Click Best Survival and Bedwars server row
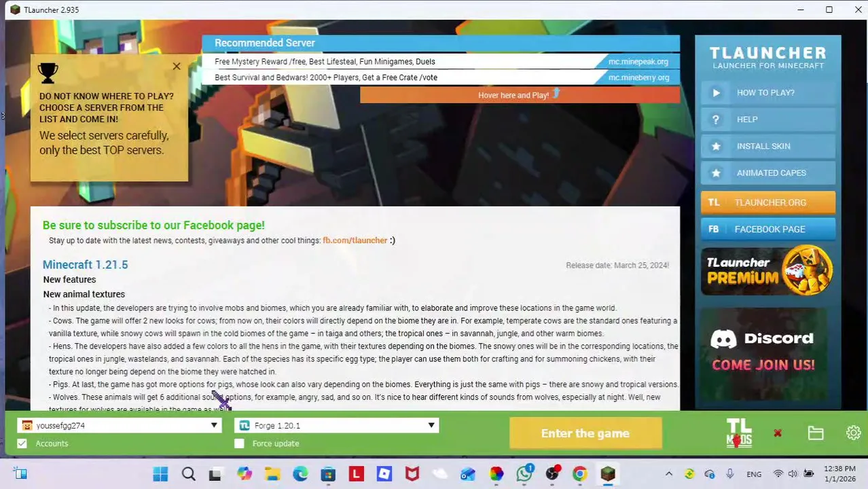868x489 pixels. (x=440, y=77)
